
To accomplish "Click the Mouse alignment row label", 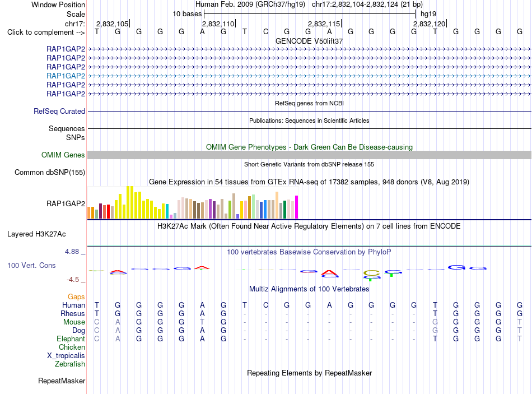I will click(74, 322).
